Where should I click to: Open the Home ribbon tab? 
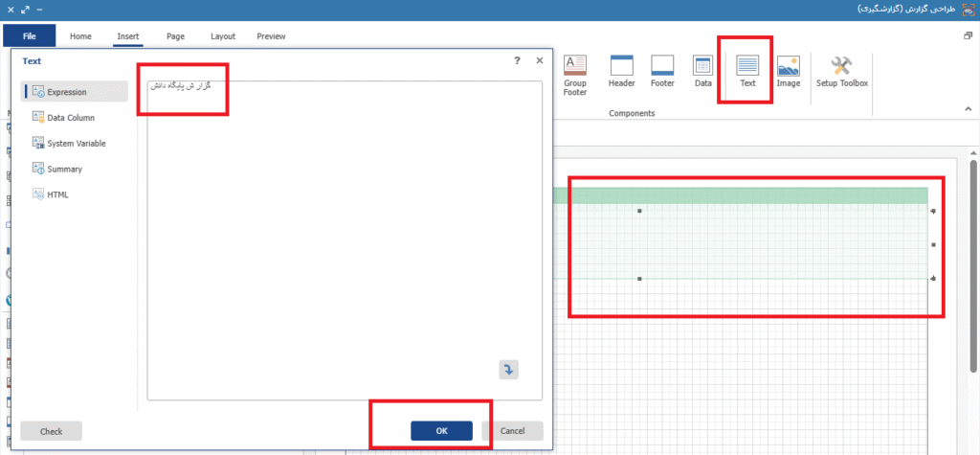80,36
